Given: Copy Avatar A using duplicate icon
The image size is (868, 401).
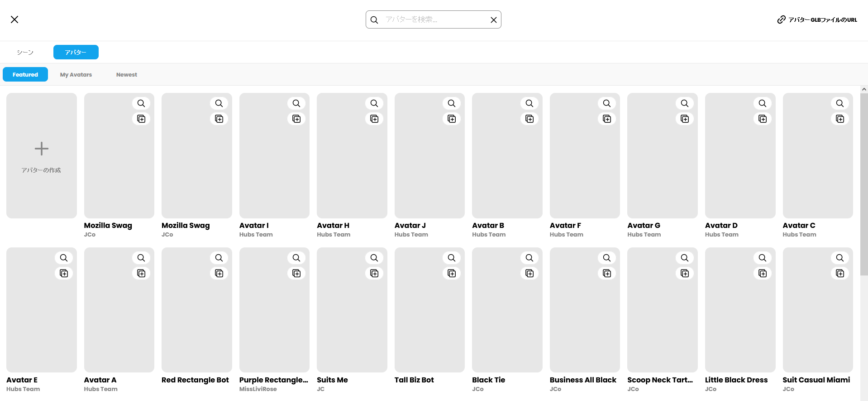Looking at the screenshot, I should pos(141,273).
